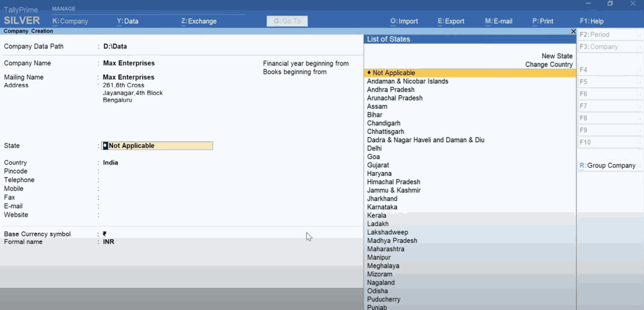Close the Company Creation screen with X
Viewport: 644px width, 310px height.
pyautogui.click(x=573, y=31)
